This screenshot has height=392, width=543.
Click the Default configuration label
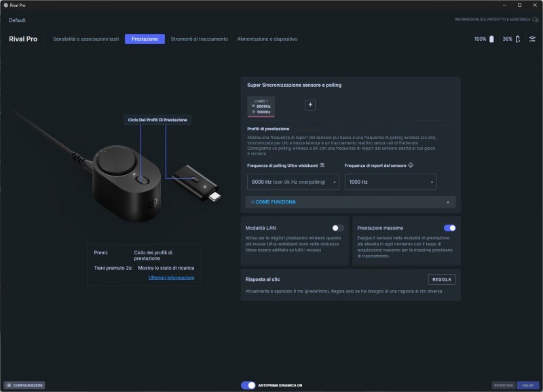click(18, 20)
